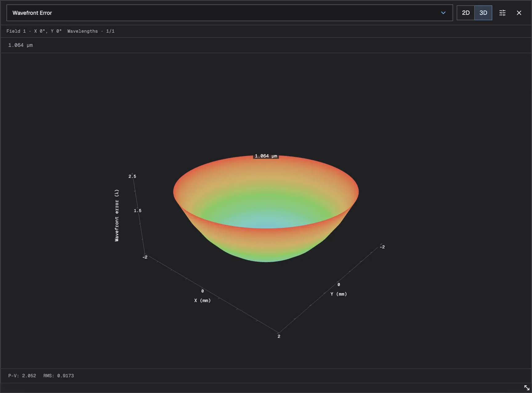Open plot settings sliders icon

502,13
